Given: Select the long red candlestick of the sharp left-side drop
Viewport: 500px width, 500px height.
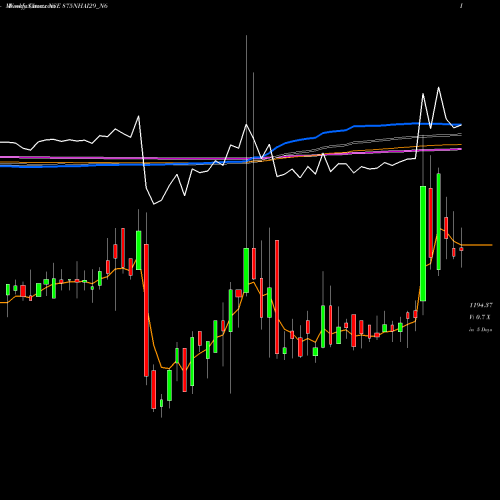Looking at the screenshot, I should click(x=146, y=310).
